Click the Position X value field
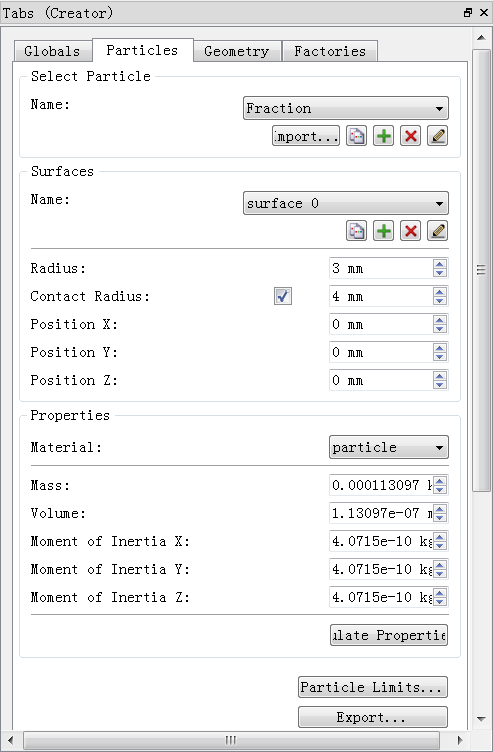The height and width of the screenshot is (752, 493). point(381,324)
